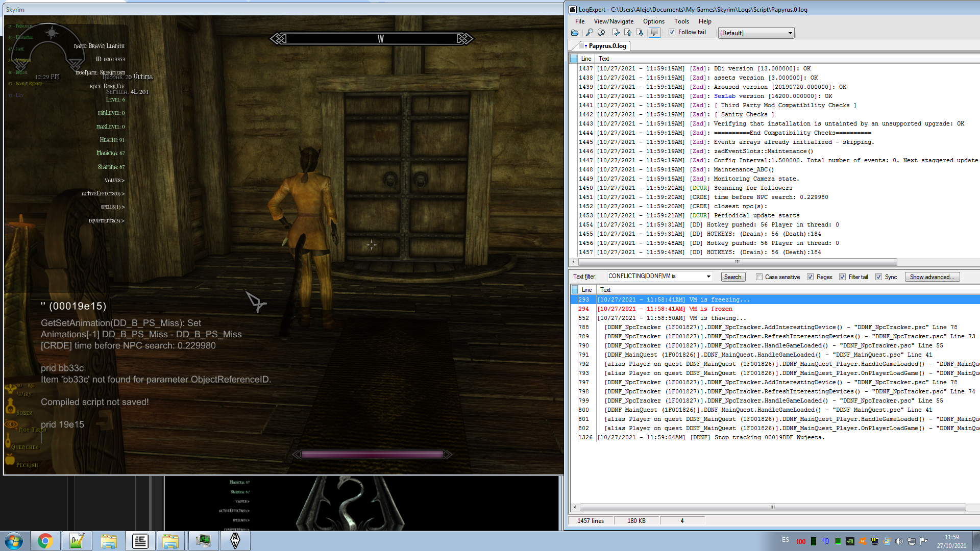Expand SPELLS(1) in Skyrim panel
The width and height of the screenshot is (980, 551).
click(113, 207)
